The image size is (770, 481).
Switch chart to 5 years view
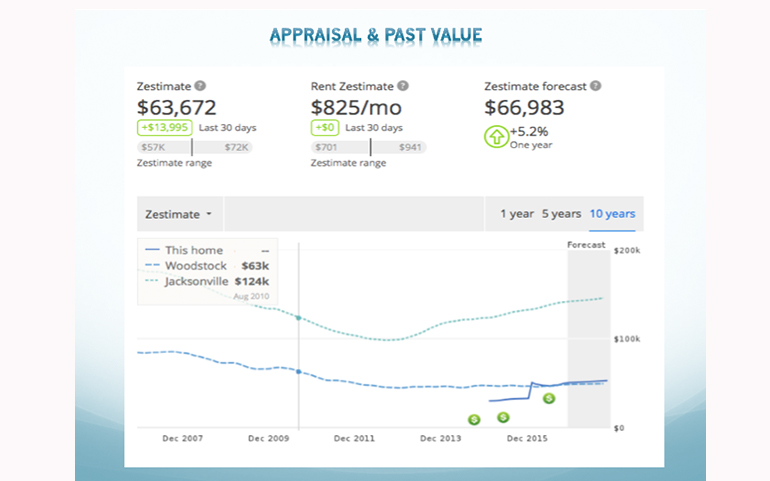pos(561,214)
